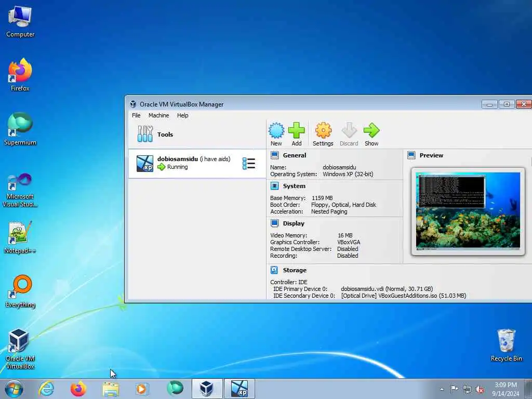Click the General section icon
The image size is (532, 399).
click(274, 155)
